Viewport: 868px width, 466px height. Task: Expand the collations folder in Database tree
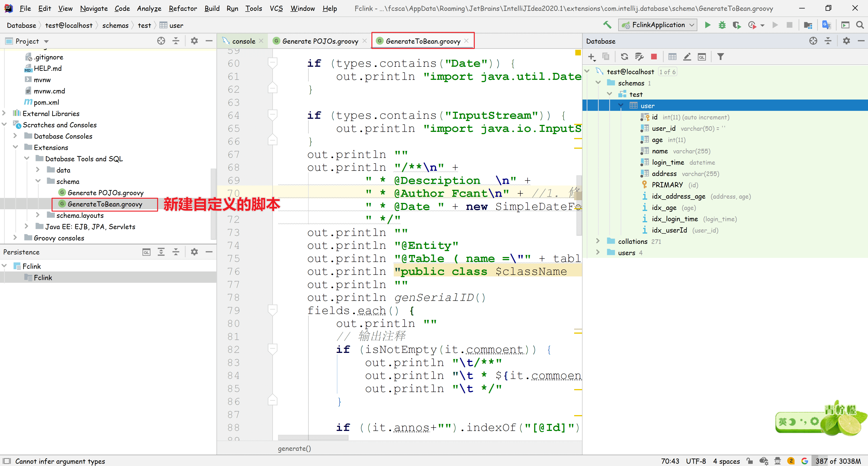tap(598, 241)
